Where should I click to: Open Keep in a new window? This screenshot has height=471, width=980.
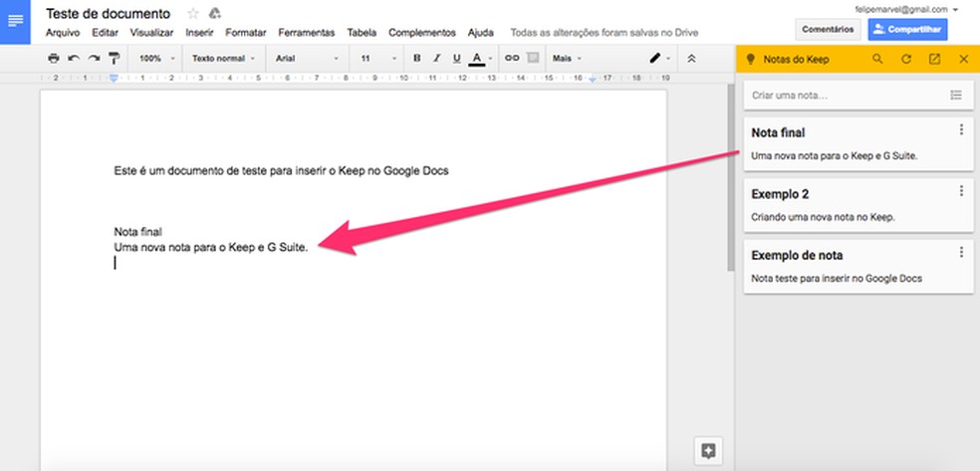coord(934,60)
